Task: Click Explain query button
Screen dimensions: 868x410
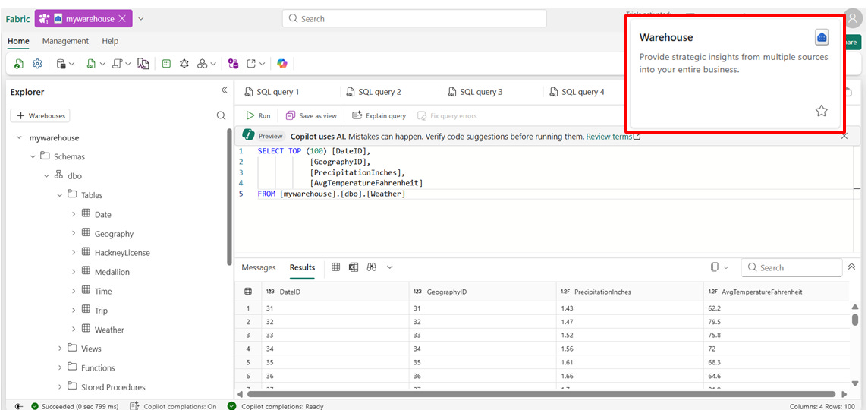Action: 379,116
